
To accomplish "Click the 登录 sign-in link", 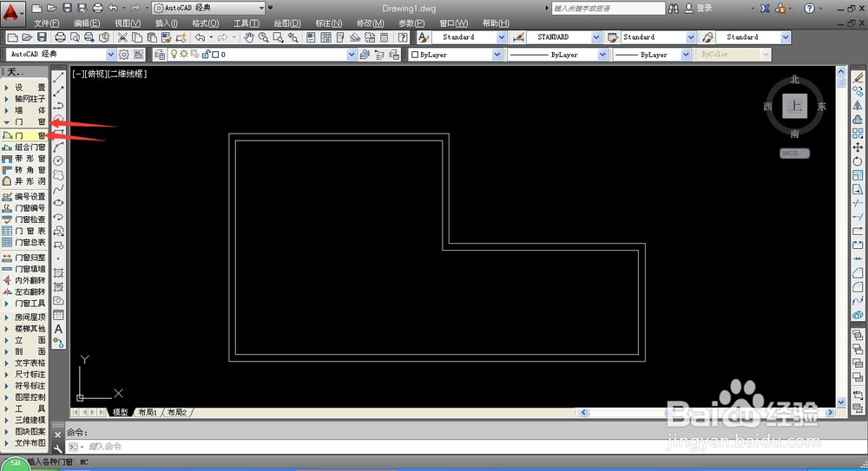I will click(704, 9).
